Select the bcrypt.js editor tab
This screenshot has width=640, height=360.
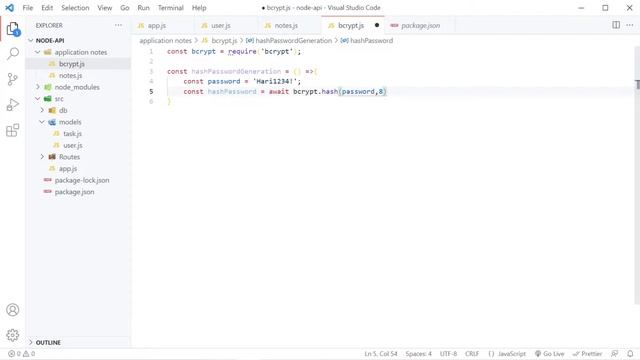point(353,25)
